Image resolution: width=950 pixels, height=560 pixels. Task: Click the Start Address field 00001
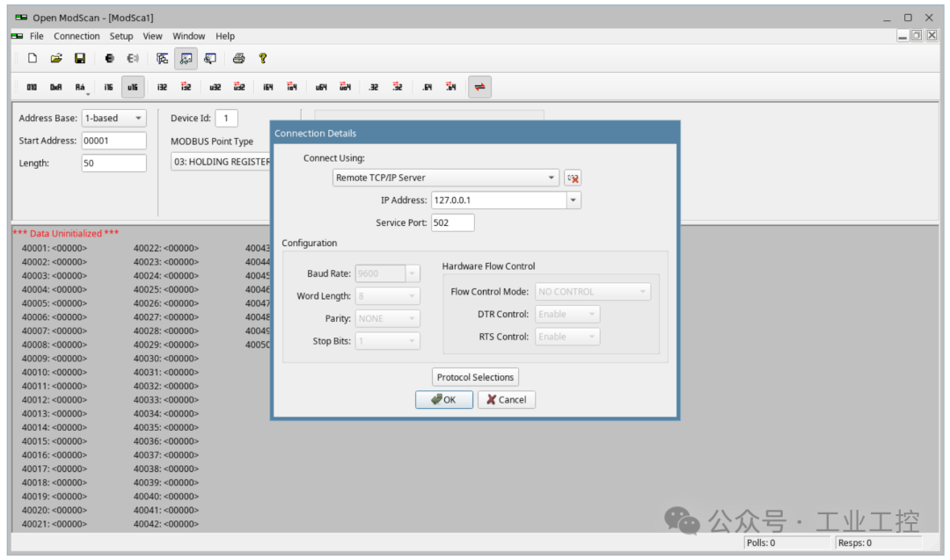pos(113,141)
